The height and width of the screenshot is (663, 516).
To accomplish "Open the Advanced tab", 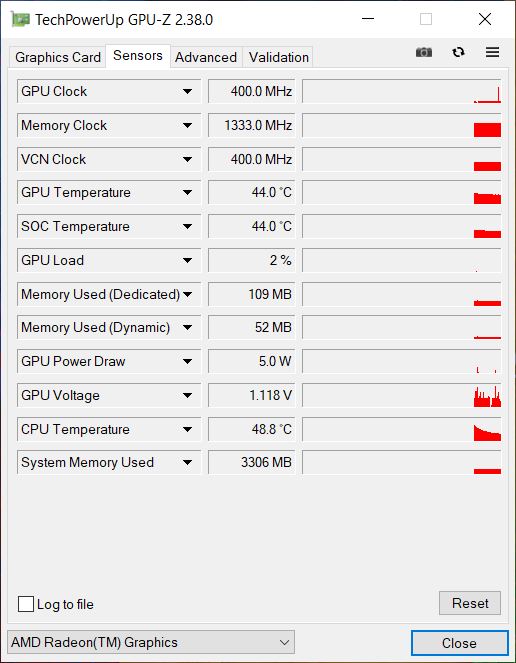I will pos(206,57).
